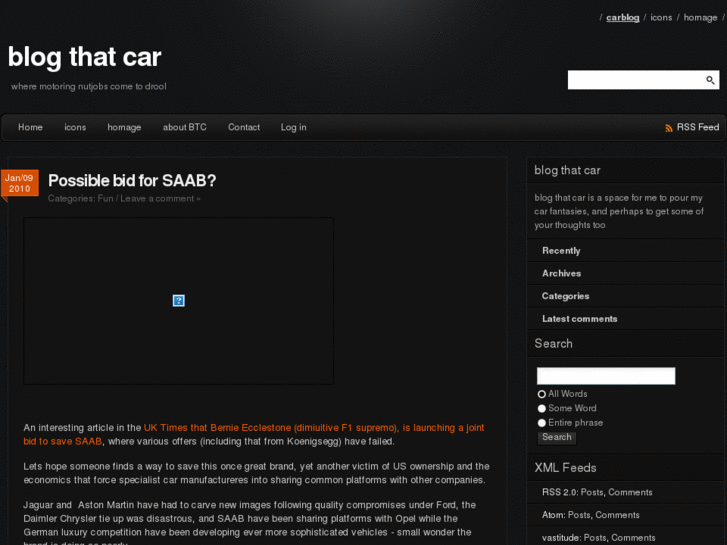Click the icons link in top breadcrumb
The width and height of the screenshot is (727, 545).
click(661, 18)
